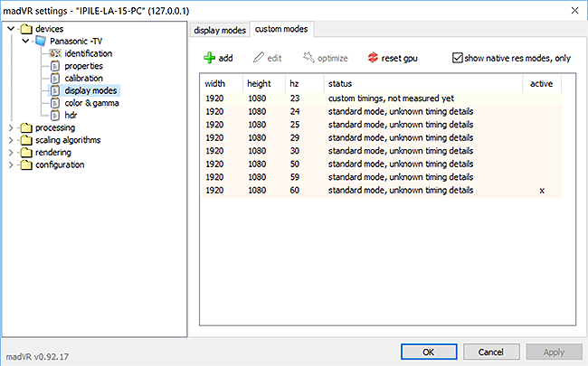Image resolution: width=588 pixels, height=366 pixels.
Task: Click the pencil edit icon
Action: click(259, 57)
